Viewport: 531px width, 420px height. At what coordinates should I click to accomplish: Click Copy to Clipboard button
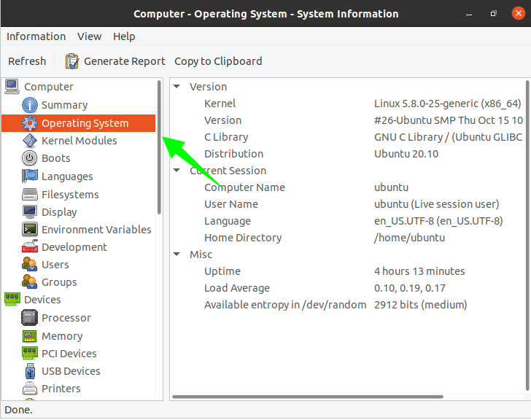(x=218, y=61)
